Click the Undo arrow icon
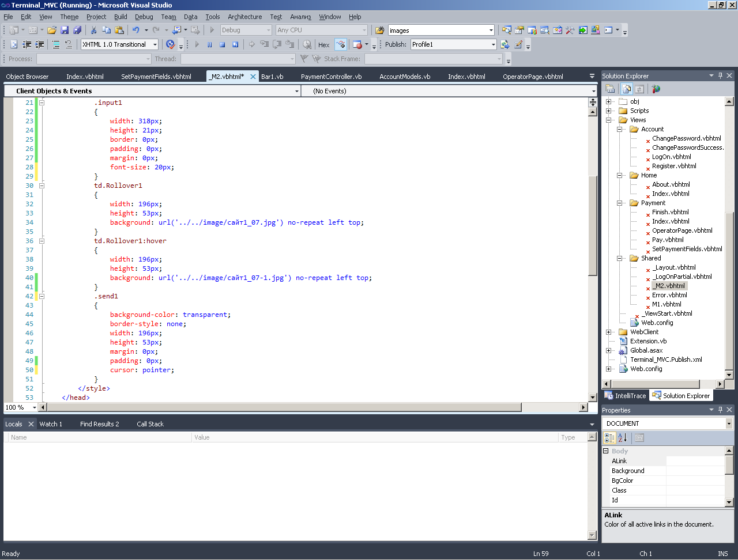The height and width of the screenshot is (560, 738). (x=135, y=30)
